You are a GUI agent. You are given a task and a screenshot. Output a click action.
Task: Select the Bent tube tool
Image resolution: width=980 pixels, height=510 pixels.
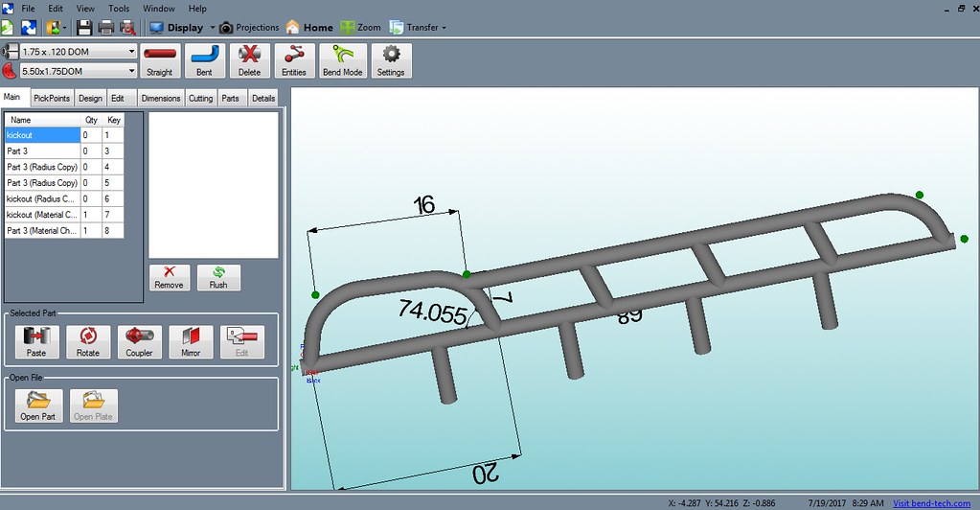204,60
